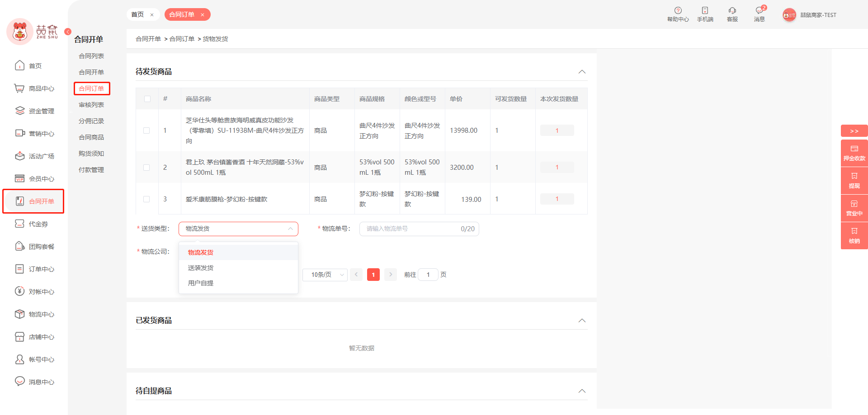Image resolution: width=868 pixels, height=415 pixels.
Task: Open 合同列表 submenu item
Action: [91, 56]
